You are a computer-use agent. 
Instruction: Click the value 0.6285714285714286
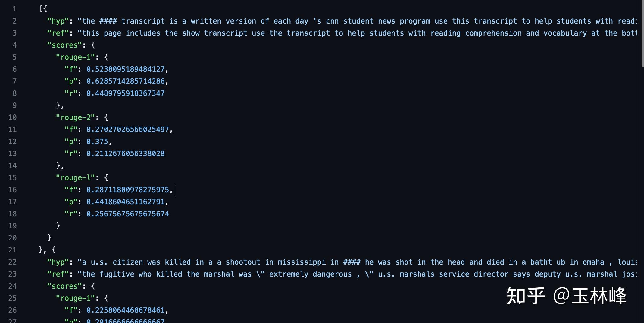[125, 81]
